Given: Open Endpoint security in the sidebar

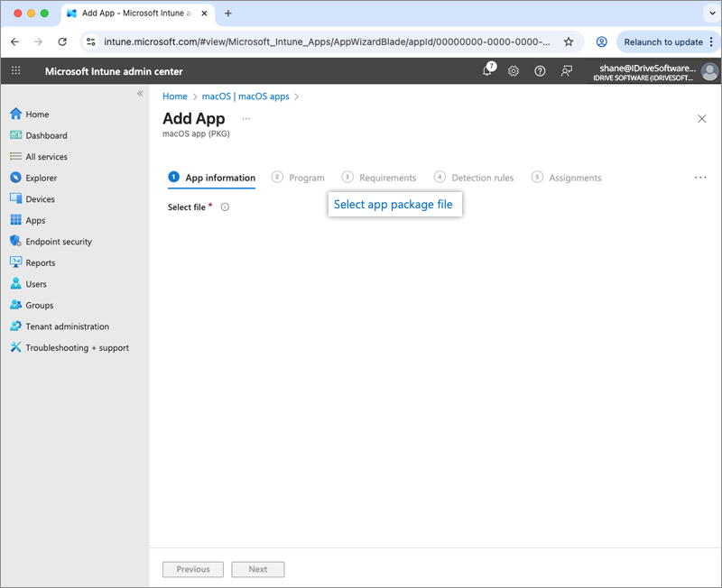Looking at the screenshot, I should [x=58, y=242].
